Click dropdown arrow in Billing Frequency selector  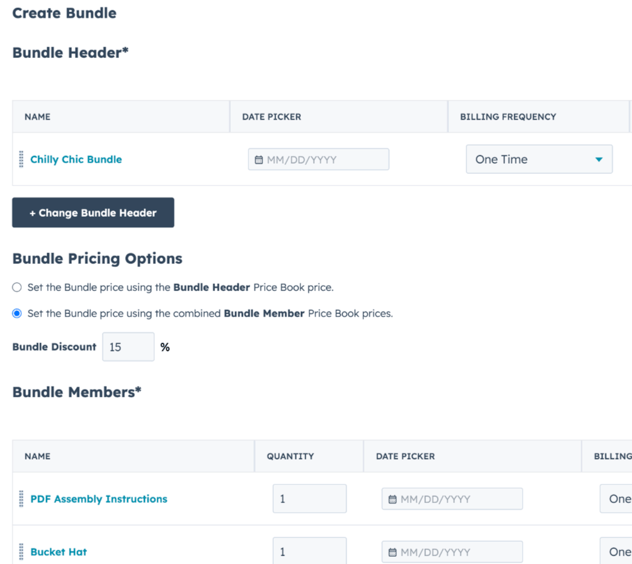(599, 160)
